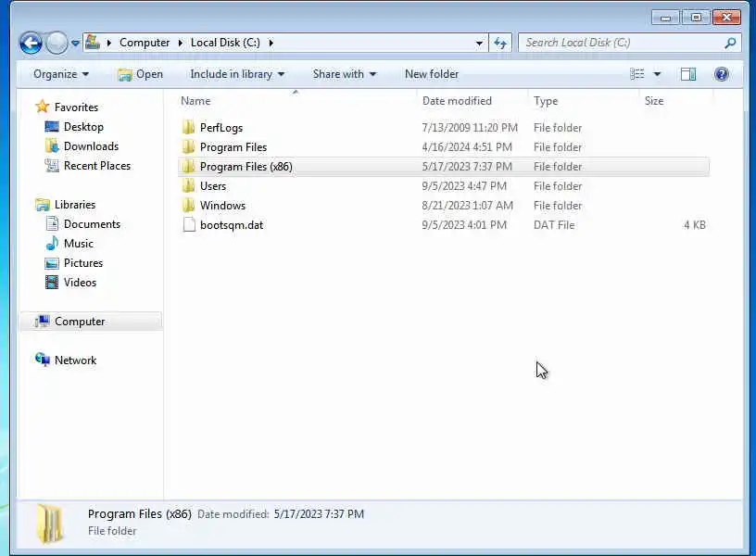The height and width of the screenshot is (556, 756).
Task: Sort by the Date modified column header
Action: pyautogui.click(x=472, y=101)
